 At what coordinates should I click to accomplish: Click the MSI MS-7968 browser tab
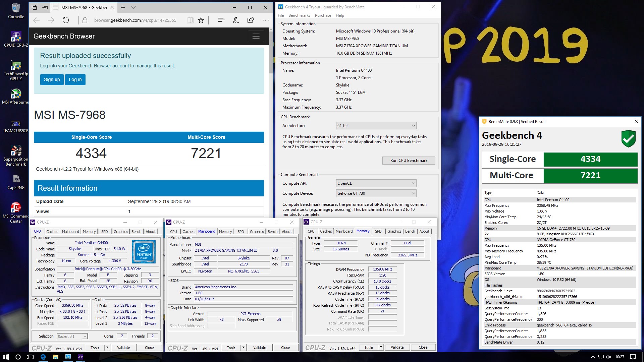pyautogui.click(x=84, y=7)
